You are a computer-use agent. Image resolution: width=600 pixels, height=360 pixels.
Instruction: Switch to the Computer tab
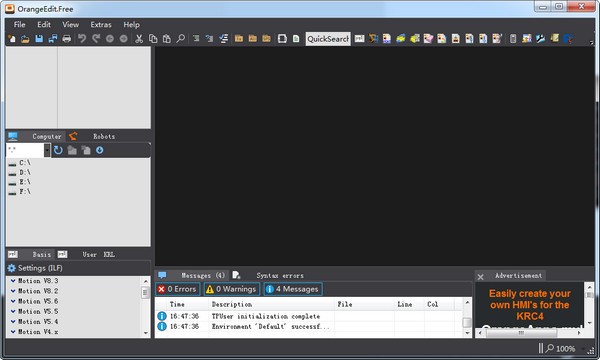coord(47,137)
